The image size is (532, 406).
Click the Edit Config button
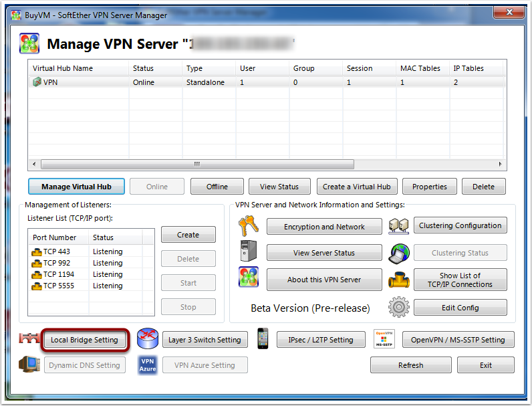(x=460, y=307)
